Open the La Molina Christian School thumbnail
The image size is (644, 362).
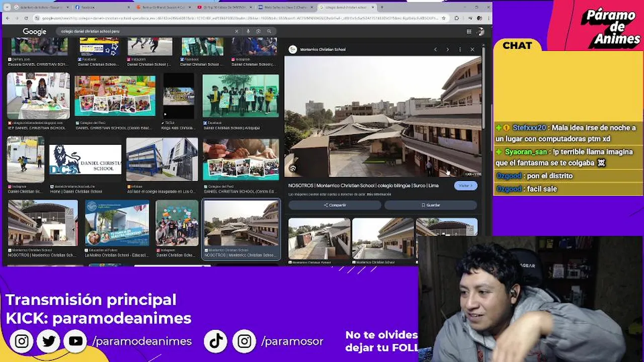tap(117, 223)
